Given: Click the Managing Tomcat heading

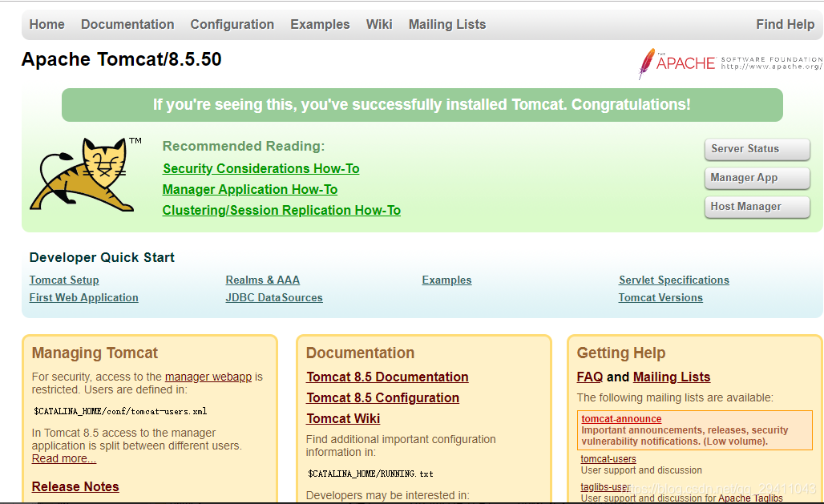Looking at the screenshot, I should click(x=95, y=353).
